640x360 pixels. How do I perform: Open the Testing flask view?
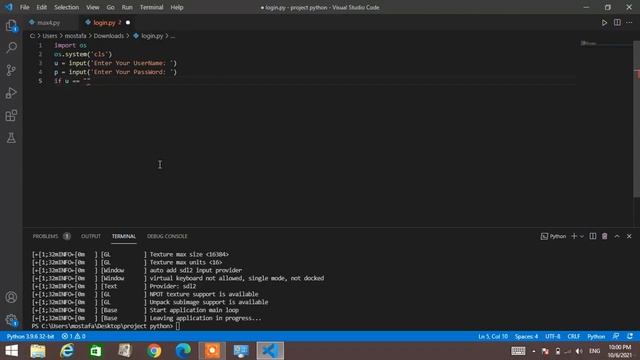[11, 138]
